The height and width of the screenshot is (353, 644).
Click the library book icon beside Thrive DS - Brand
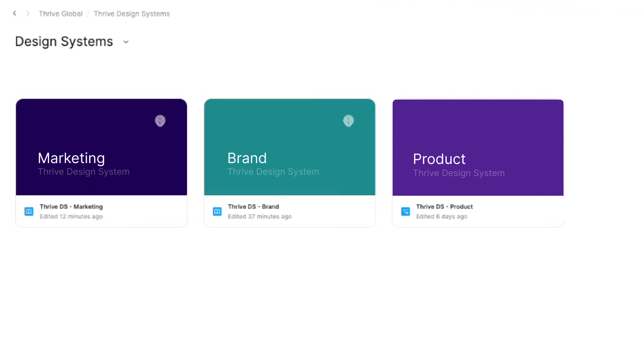click(217, 211)
